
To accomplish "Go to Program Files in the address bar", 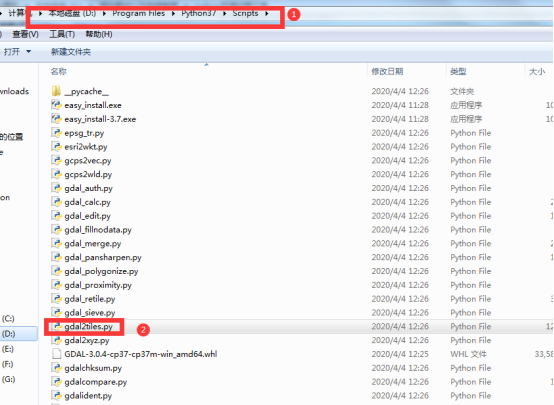I will coord(138,13).
